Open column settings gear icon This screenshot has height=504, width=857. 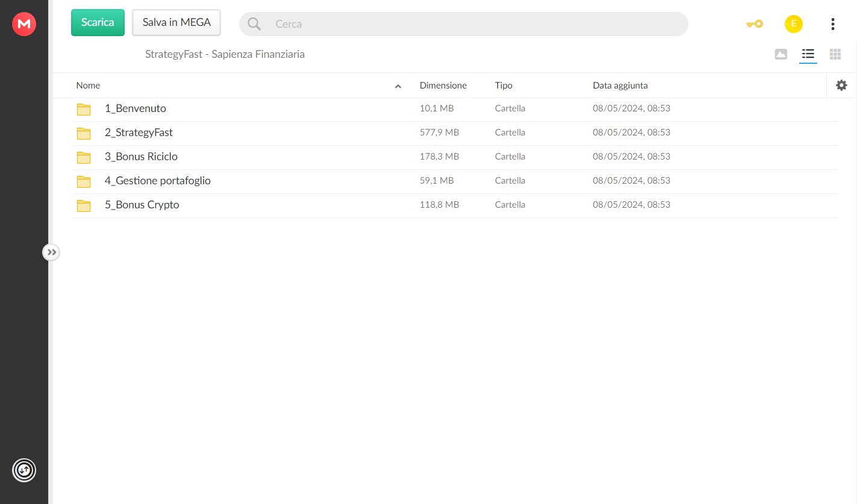click(841, 86)
